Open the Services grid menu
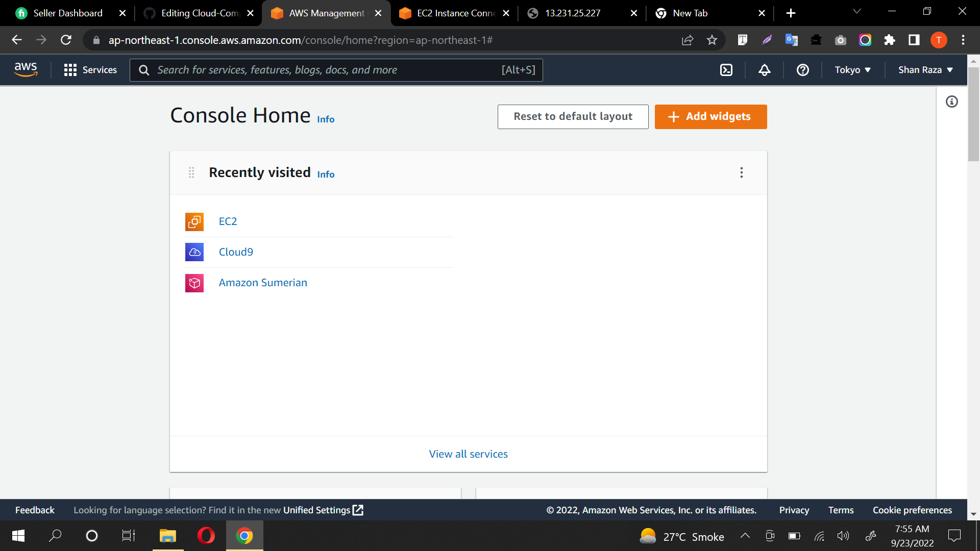 90,70
